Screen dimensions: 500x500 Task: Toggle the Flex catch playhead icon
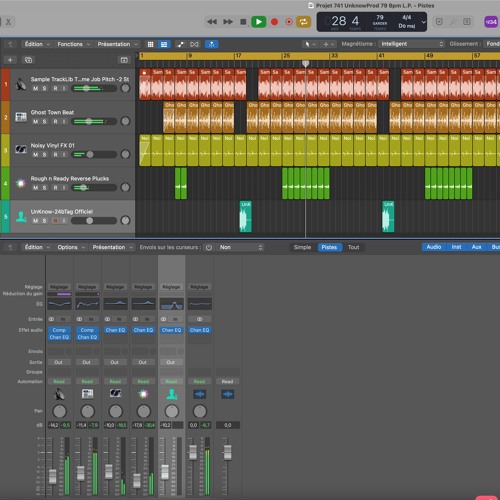point(211,44)
